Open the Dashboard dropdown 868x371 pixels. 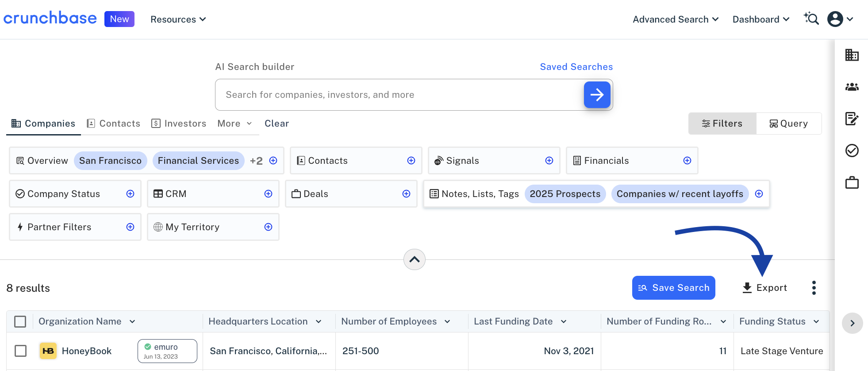(x=761, y=19)
